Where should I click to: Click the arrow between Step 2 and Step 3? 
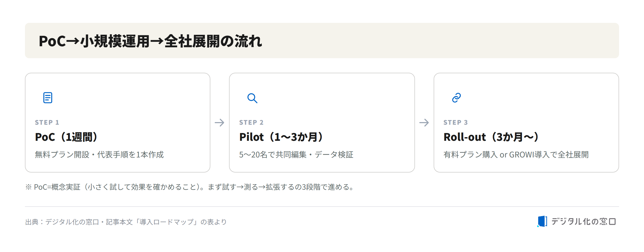coord(424,123)
